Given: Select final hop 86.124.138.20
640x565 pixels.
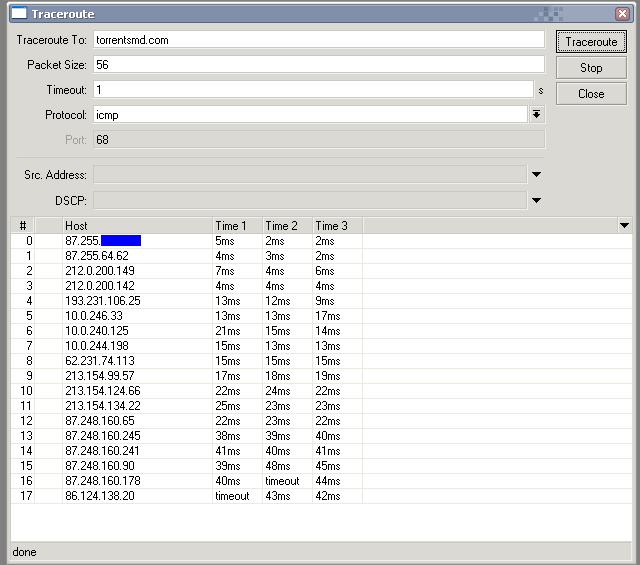Looking at the screenshot, I should tap(100, 496).
